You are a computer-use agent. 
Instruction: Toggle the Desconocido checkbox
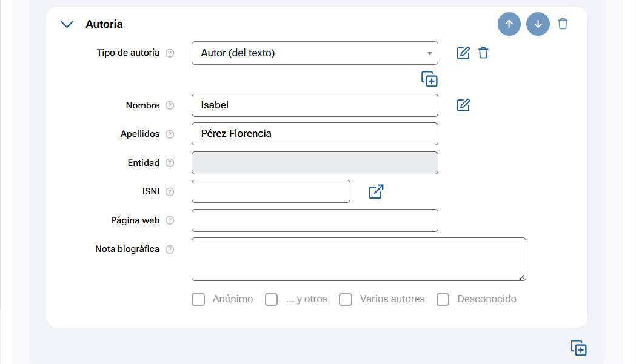pyautogui.click(x=443, y=299)
